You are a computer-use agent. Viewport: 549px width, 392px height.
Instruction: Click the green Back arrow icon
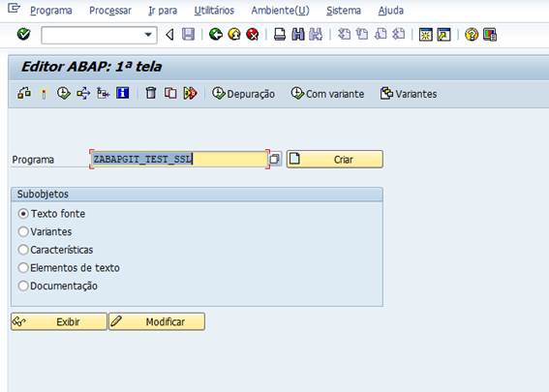click(x=216, y=34)
